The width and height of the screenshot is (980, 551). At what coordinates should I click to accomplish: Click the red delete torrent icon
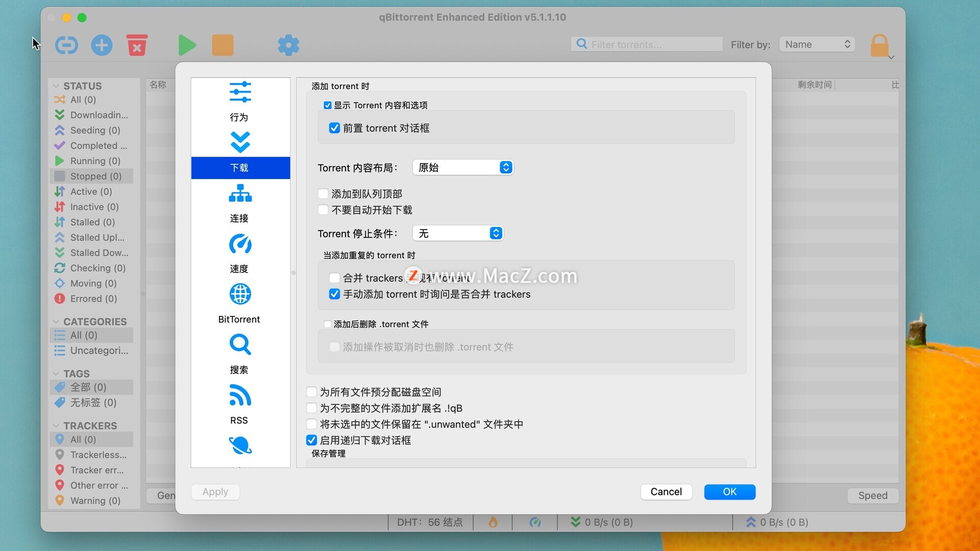[137, 45]
